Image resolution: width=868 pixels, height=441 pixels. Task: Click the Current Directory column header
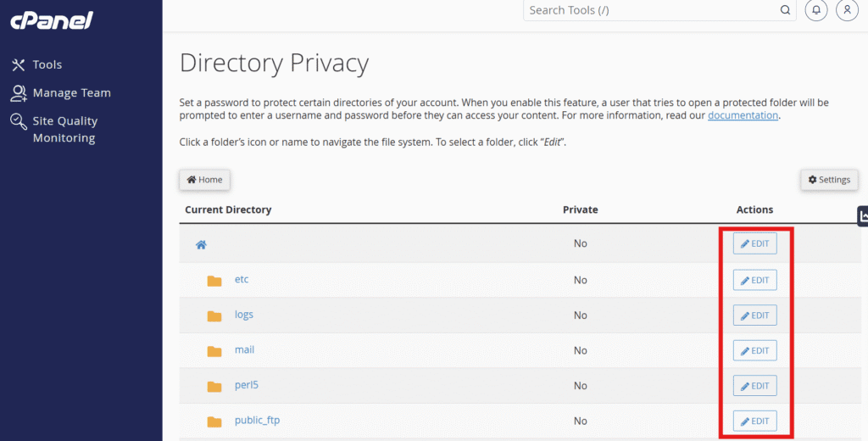point(228,210)
